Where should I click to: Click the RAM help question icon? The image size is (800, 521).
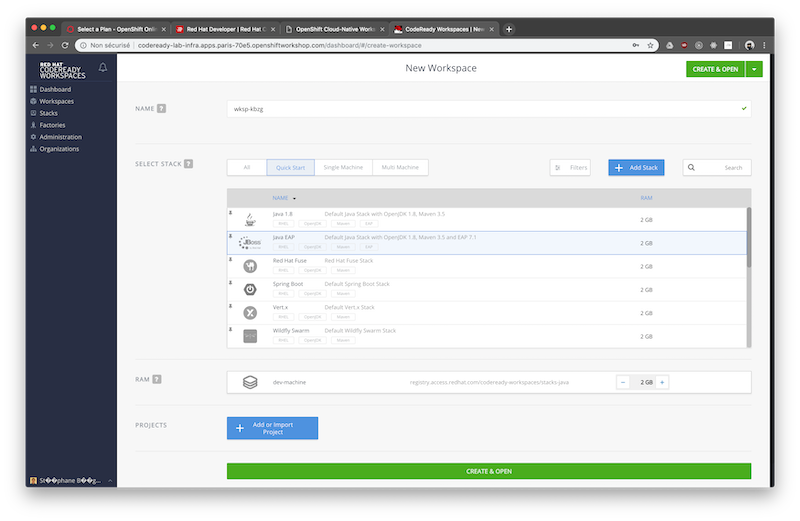(157, 379)
